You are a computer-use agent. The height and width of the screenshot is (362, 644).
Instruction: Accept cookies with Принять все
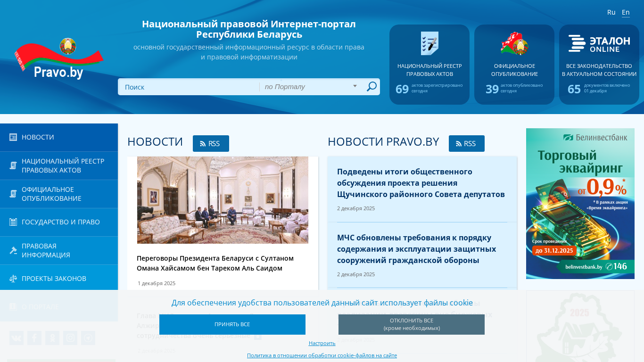(x=232, y=324)
